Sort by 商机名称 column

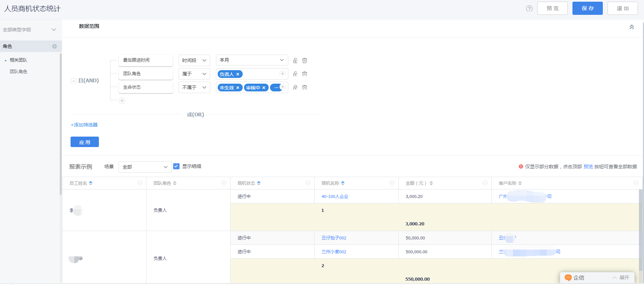point(343,183)
